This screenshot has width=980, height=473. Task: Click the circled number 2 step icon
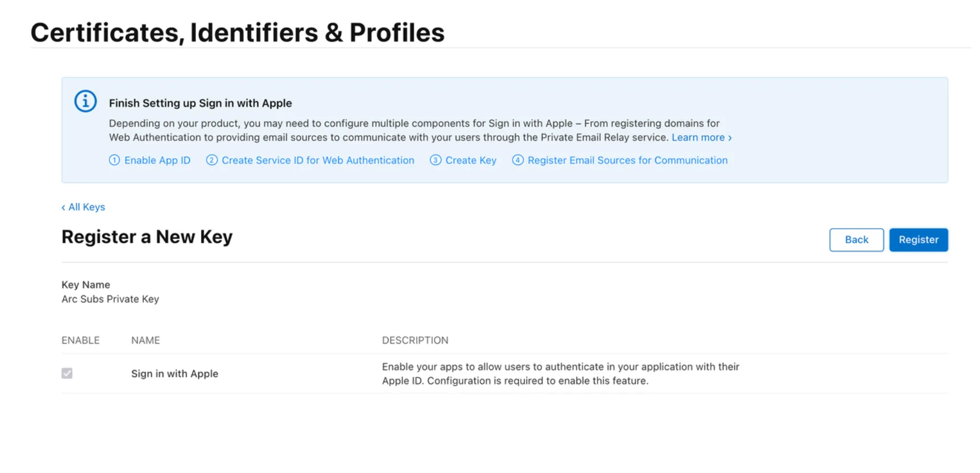[212, 160]
